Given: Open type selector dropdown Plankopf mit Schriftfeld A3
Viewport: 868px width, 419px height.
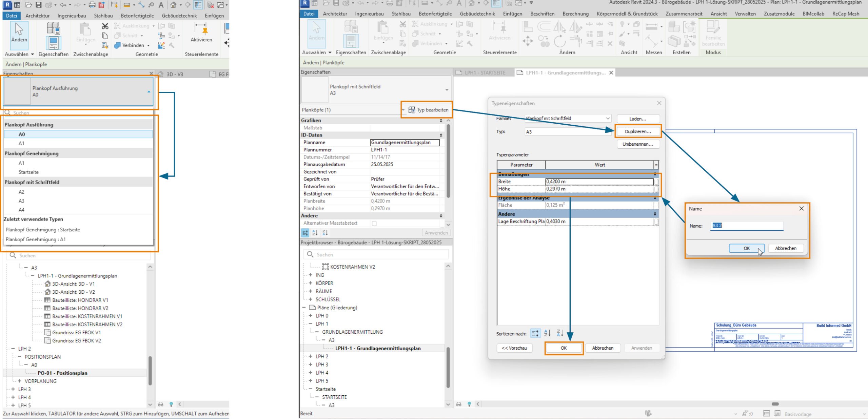Looking at the screenshot, I should tap(447, 90).
